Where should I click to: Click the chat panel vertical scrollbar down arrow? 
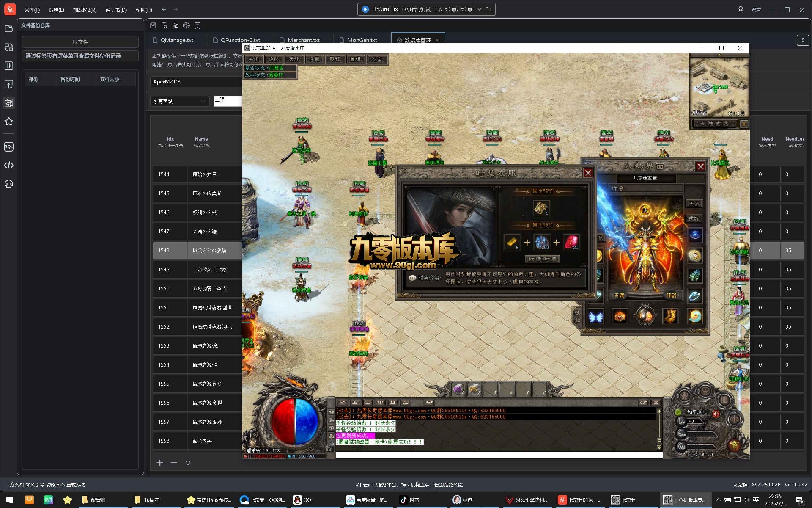point(658,447)
